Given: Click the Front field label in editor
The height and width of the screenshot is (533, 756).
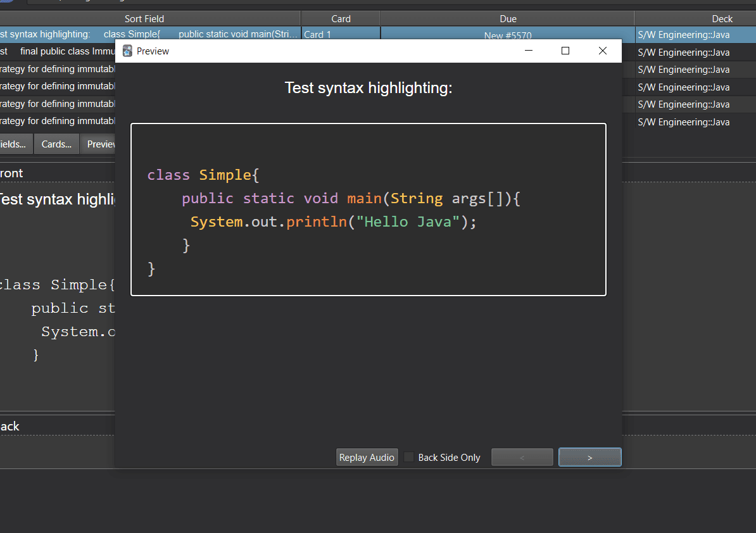Looking at the screenshot, I should 11,173.
